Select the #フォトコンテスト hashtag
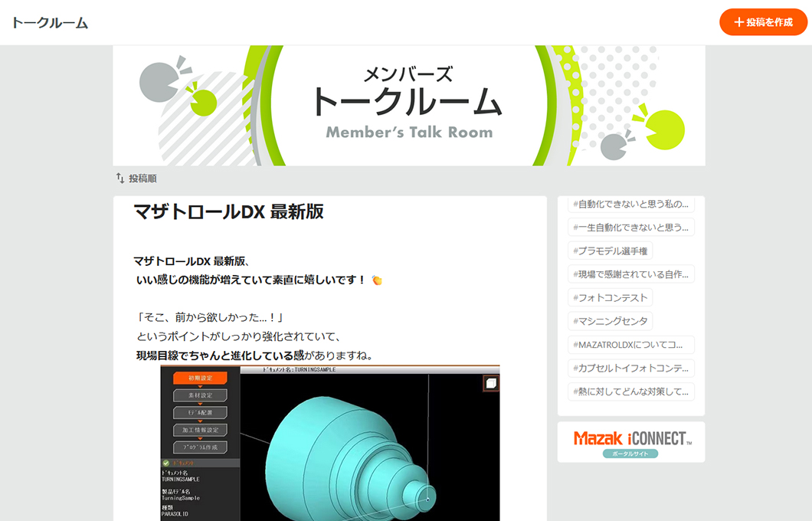Viewport: 812px width, 521px height. tap(610, 298)
